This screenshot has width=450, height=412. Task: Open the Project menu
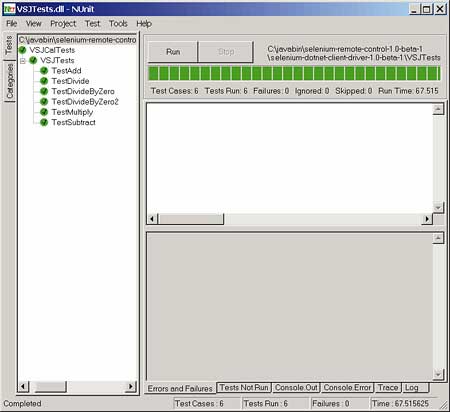click(x=63, y=24)
